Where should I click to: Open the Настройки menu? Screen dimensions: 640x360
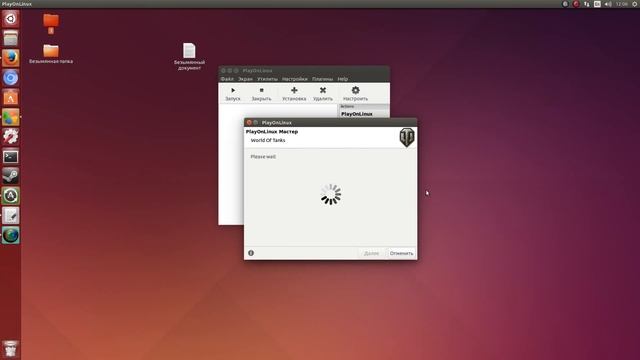(295, 79)
